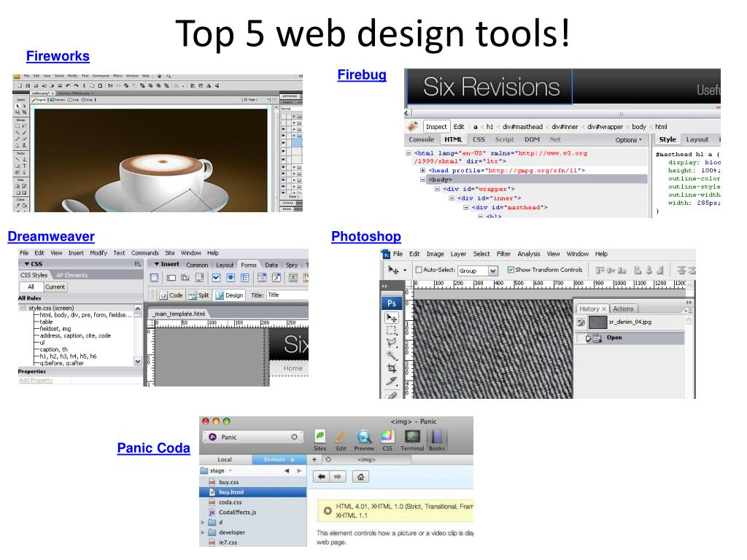
Task: Collapse the style.css (screen) tree node
Action: [23, 308]
